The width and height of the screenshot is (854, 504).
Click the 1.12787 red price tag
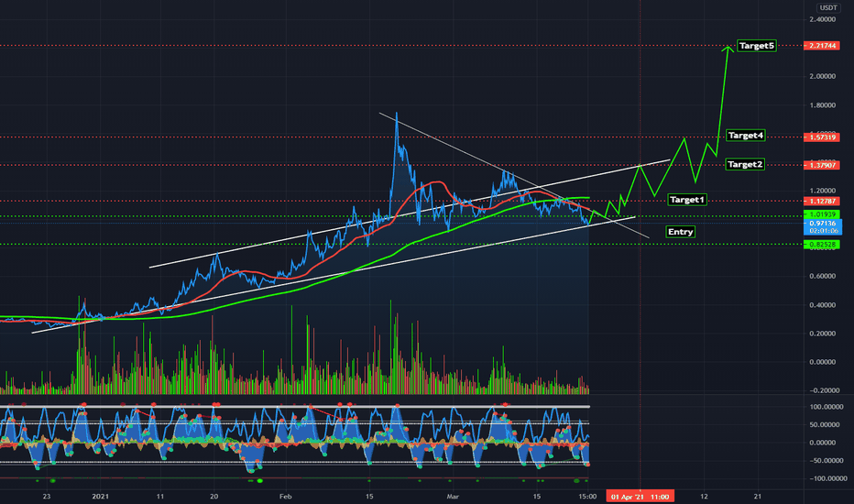tap(822, 201)
